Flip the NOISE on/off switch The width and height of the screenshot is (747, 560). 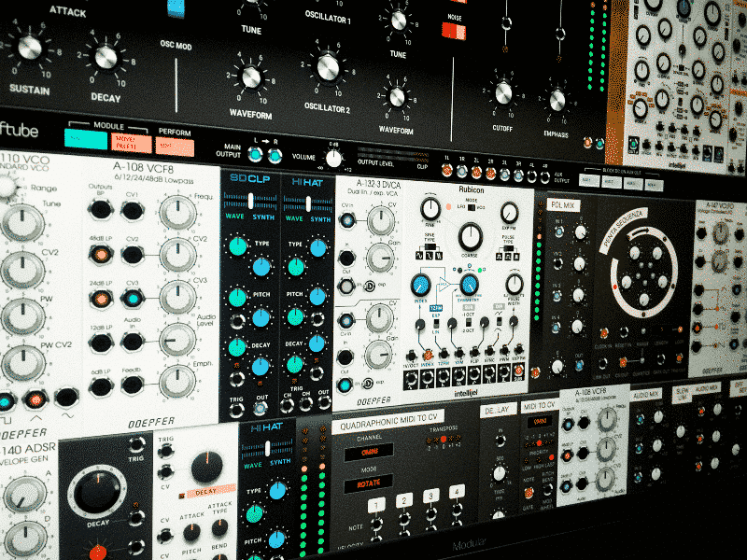[453, 31]
